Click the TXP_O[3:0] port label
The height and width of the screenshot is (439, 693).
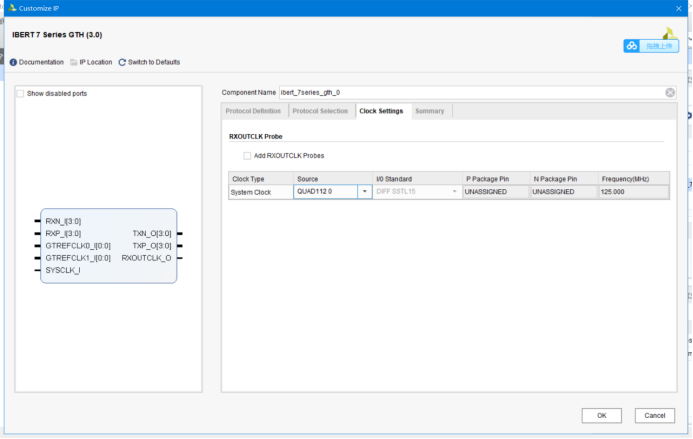(152, 246)
